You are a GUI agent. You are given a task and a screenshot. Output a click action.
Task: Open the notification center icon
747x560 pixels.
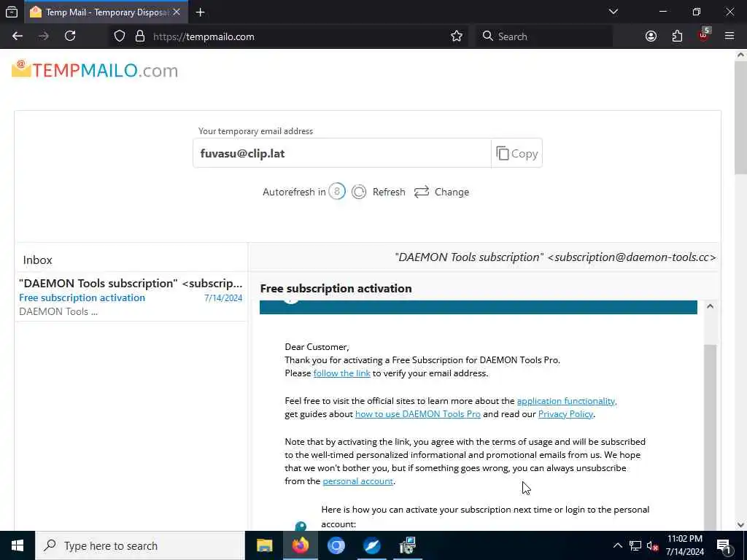pyautogui.click(x=724, y=545)
